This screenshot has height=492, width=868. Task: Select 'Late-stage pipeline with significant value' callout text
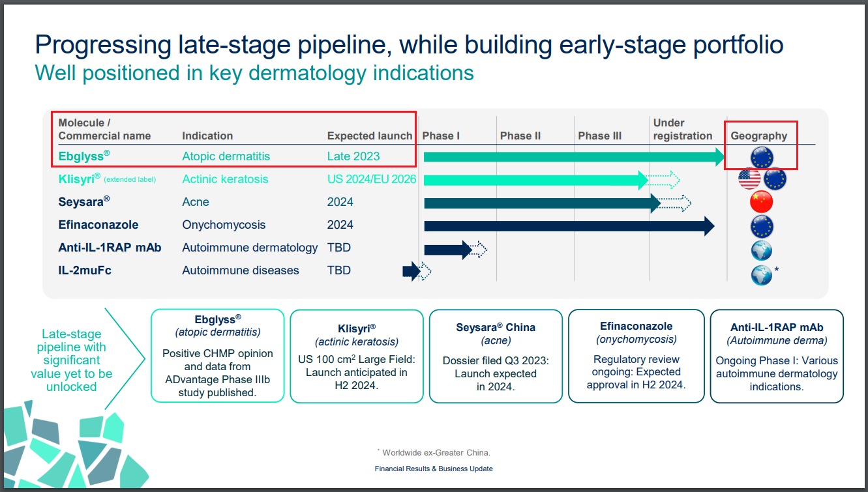72,360
